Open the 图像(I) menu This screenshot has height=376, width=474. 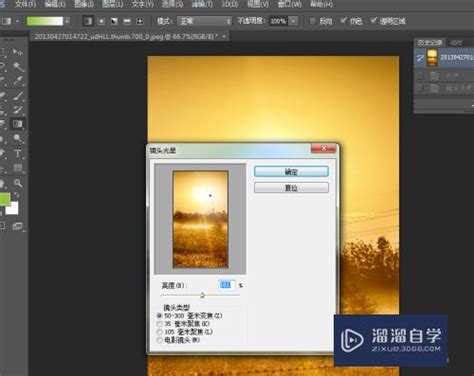click(84, 4)
